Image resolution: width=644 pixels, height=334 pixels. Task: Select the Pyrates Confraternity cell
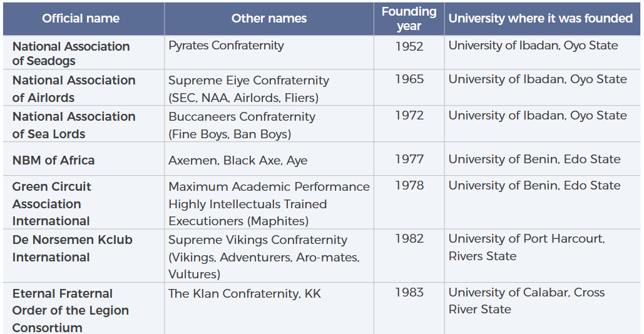tap(226, 46)
